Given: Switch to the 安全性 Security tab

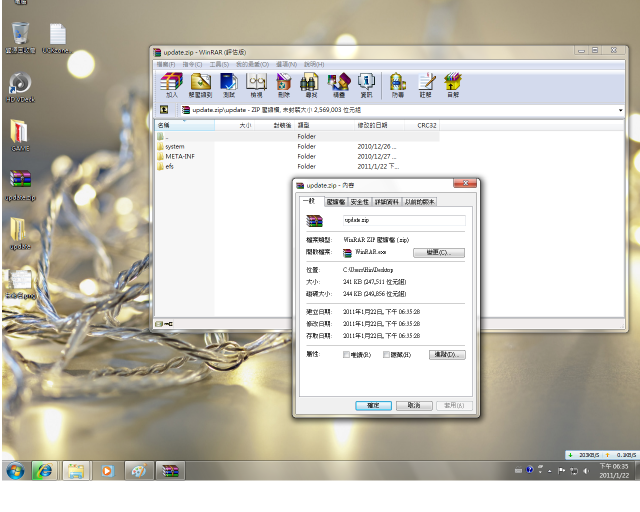Looking at the screenshot, I should pyautogui.click(x=360, y=202).
